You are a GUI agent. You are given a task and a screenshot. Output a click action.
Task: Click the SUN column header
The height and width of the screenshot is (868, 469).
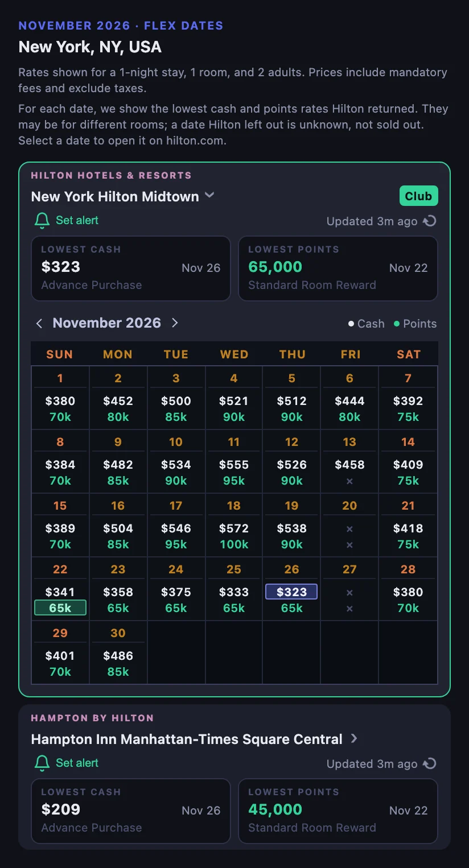(x=60, y=354)
